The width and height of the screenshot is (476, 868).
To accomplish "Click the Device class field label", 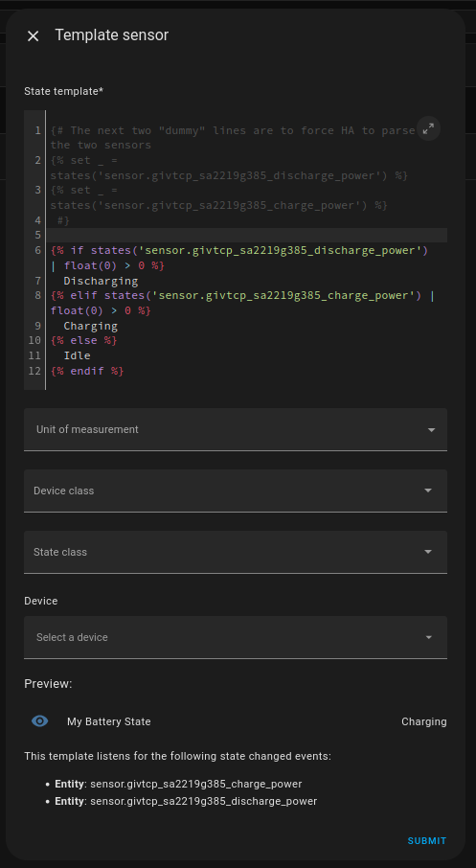I will [63, 491].
